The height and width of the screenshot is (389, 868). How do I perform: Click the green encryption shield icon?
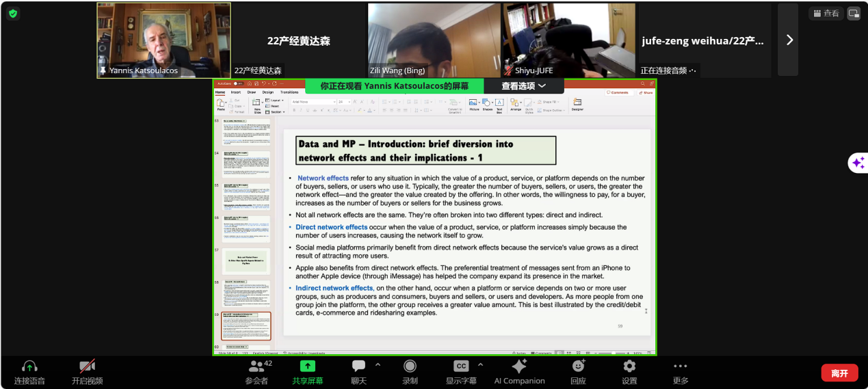tap(14, 13)
